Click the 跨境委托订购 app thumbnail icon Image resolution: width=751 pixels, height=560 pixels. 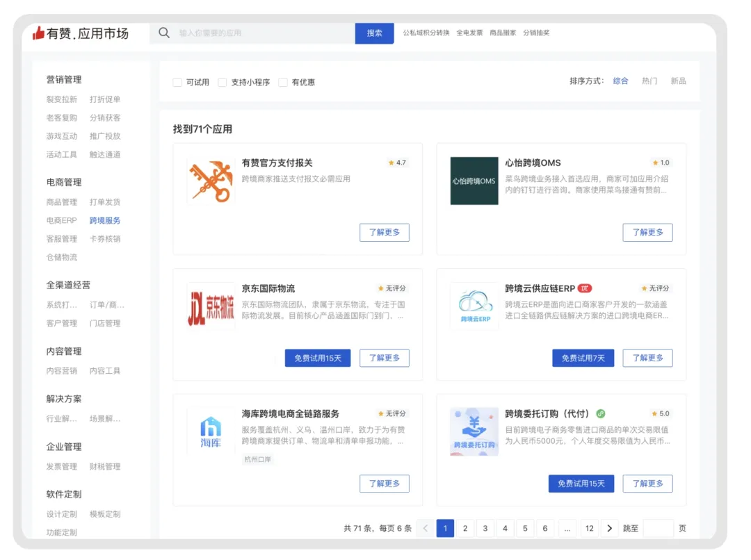[x=474, y=431]
